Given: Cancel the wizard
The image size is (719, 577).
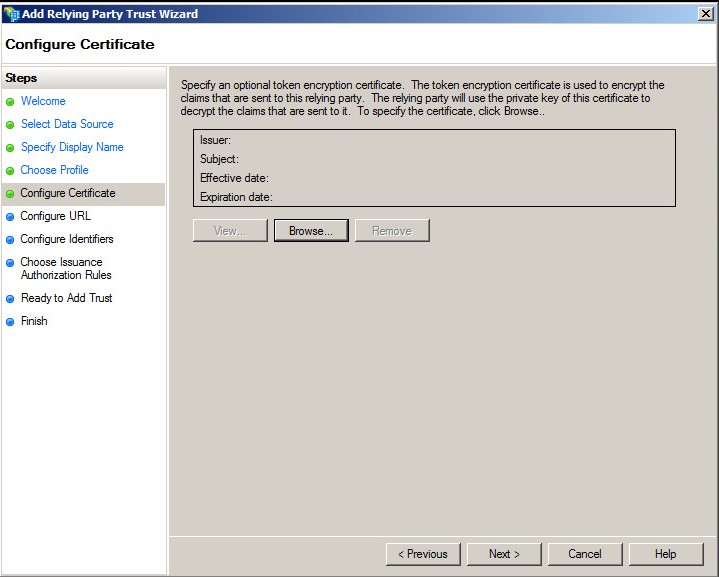Looking at the screenshot, I should pos(585,554).
